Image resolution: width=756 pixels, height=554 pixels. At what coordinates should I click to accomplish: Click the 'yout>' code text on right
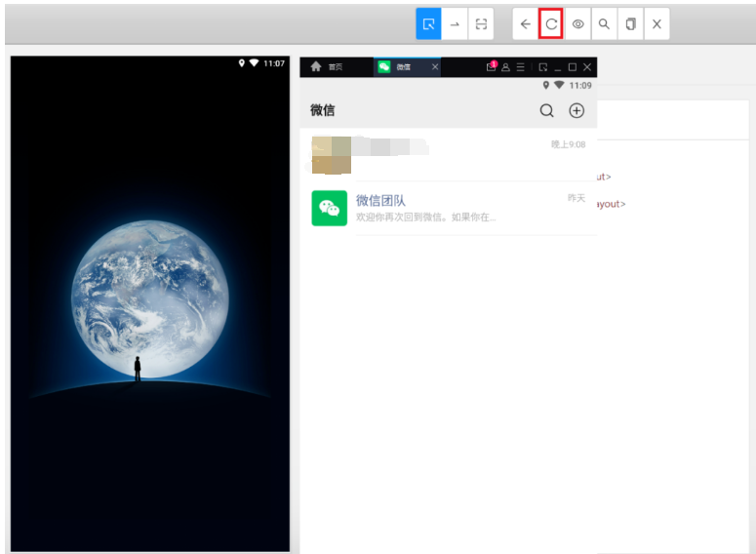click(612, 204)
